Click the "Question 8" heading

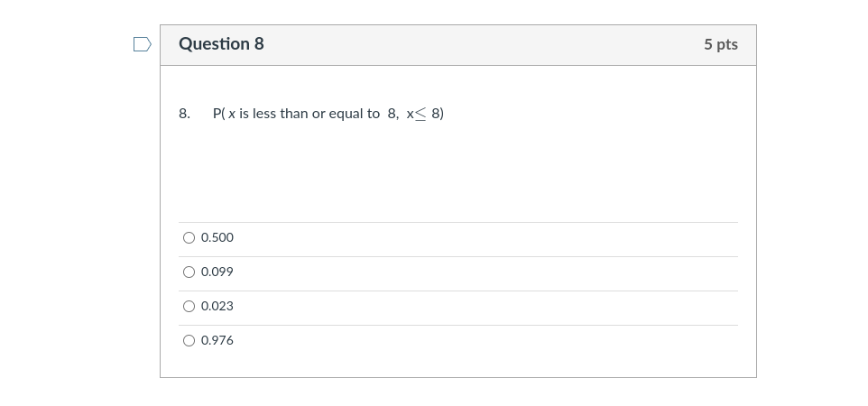pos(221,43)
